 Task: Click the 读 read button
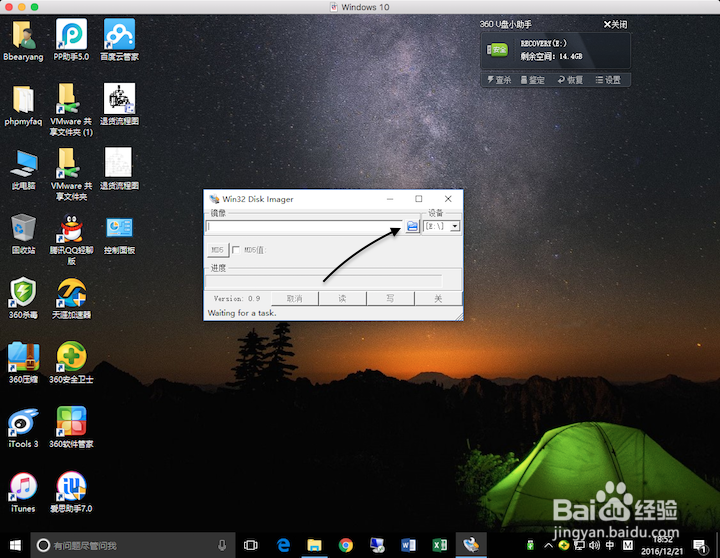tap(342, 299)
